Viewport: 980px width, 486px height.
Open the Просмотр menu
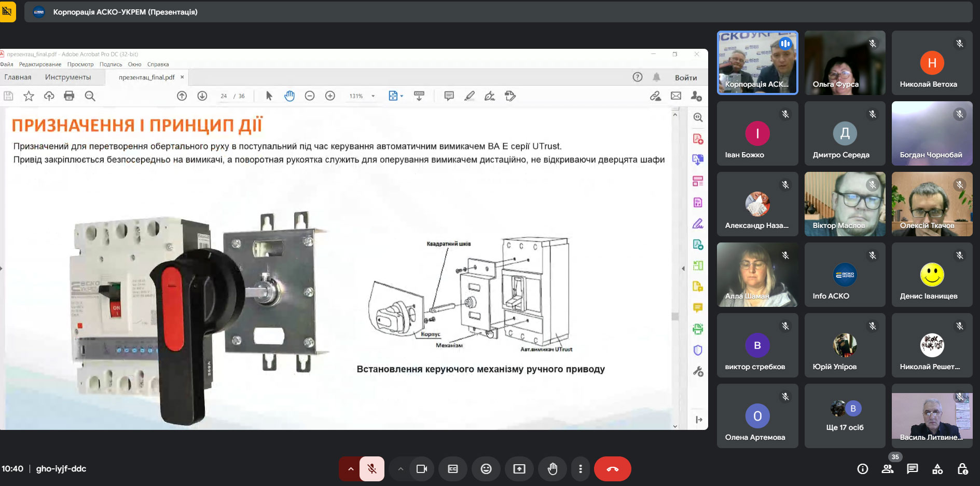80,64
